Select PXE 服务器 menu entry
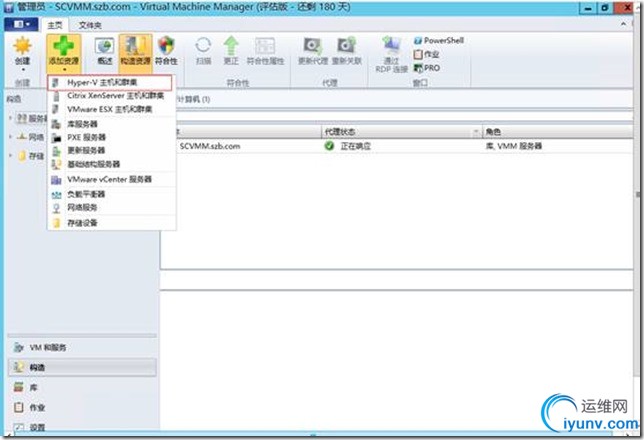 112,137
